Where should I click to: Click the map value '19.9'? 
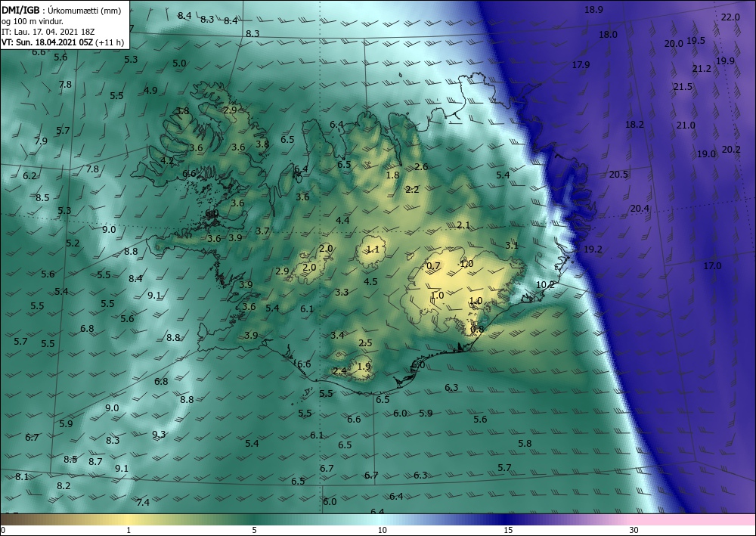click(725, 60)
